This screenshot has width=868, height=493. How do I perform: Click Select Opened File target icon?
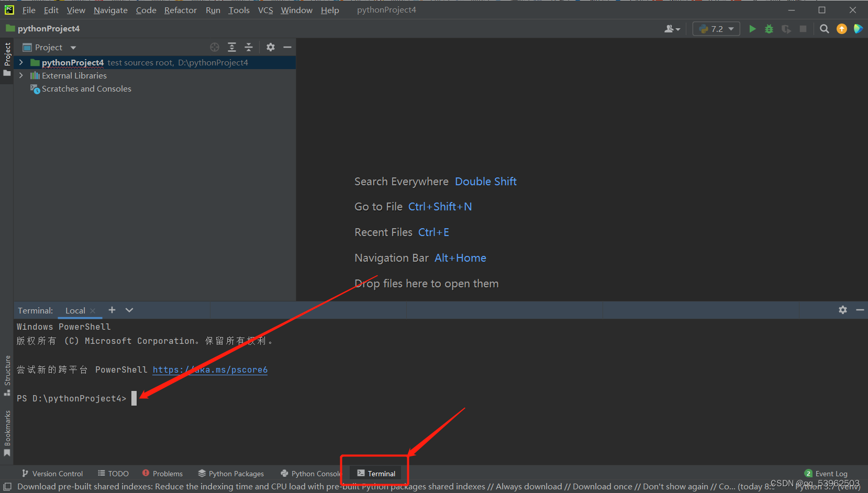click(215, 47)
